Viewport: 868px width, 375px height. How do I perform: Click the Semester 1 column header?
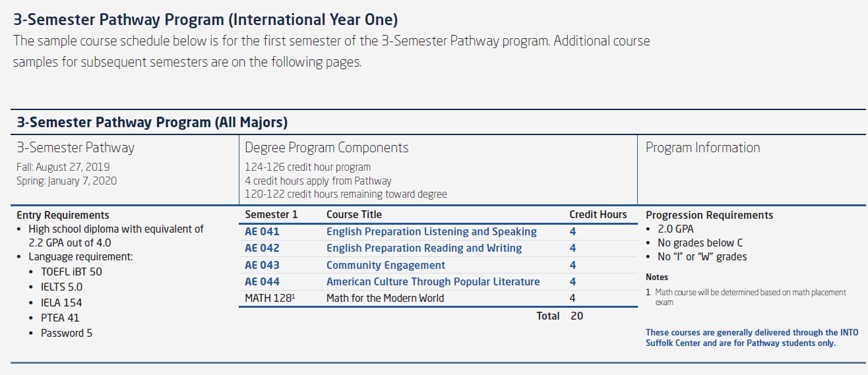pos(271,215)
